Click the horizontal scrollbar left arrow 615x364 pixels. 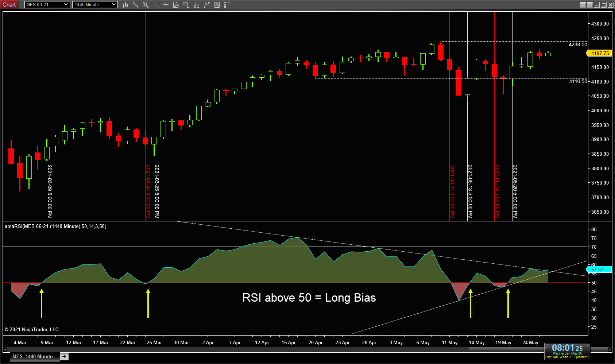point(5,350)
